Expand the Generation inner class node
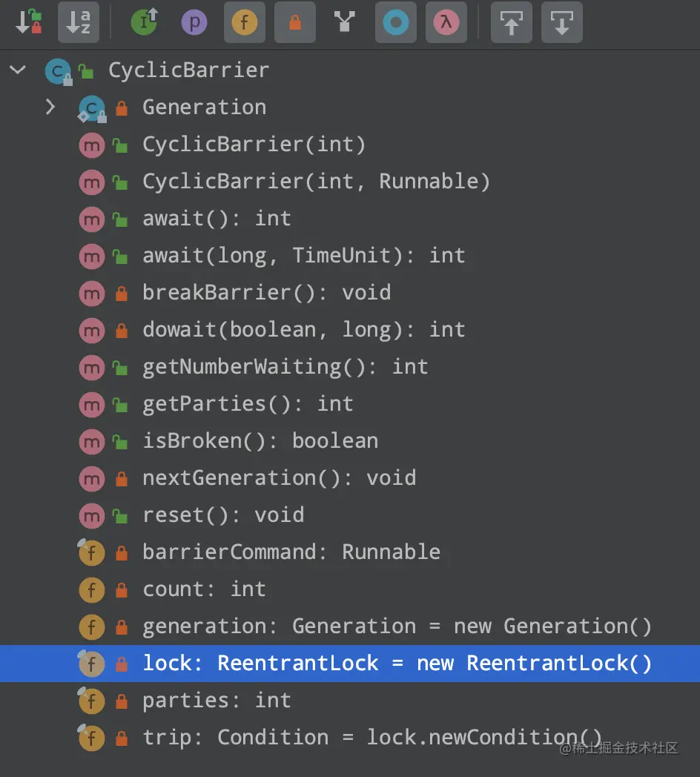This screenshot has height=777, width=700. pos(50,107)
